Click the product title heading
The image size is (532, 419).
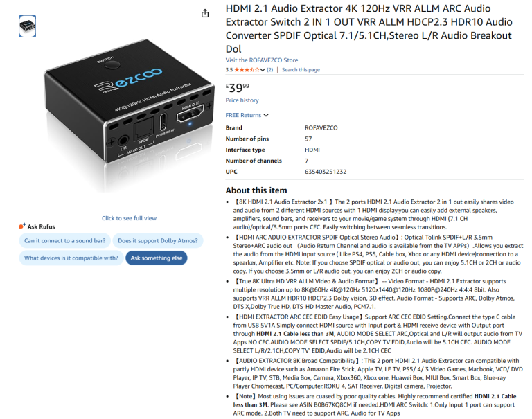pos(369,28)
